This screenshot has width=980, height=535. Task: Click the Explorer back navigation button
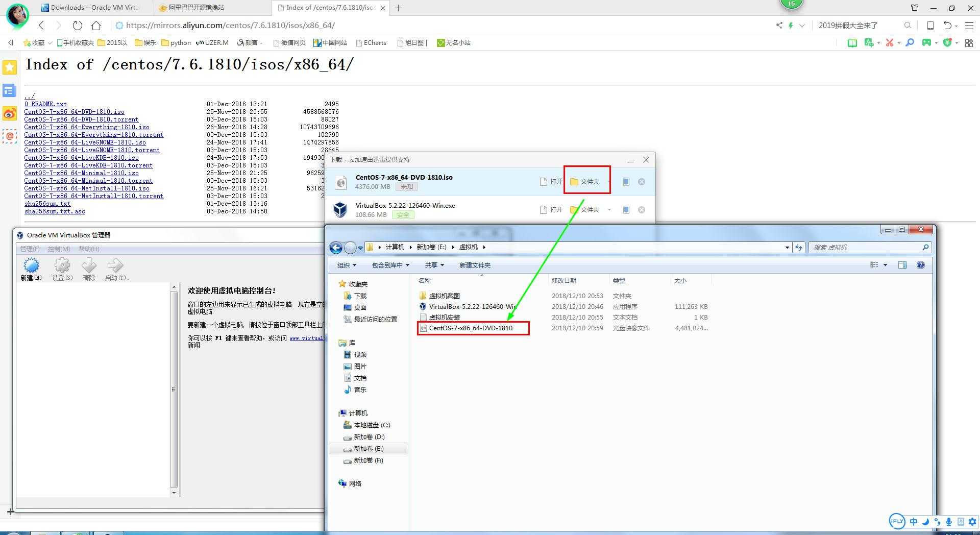coord(336,248)
